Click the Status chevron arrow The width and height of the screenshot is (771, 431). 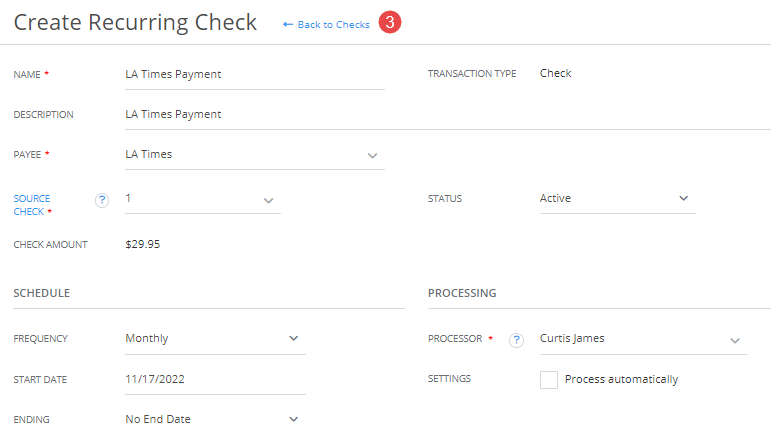coord(683,198)
